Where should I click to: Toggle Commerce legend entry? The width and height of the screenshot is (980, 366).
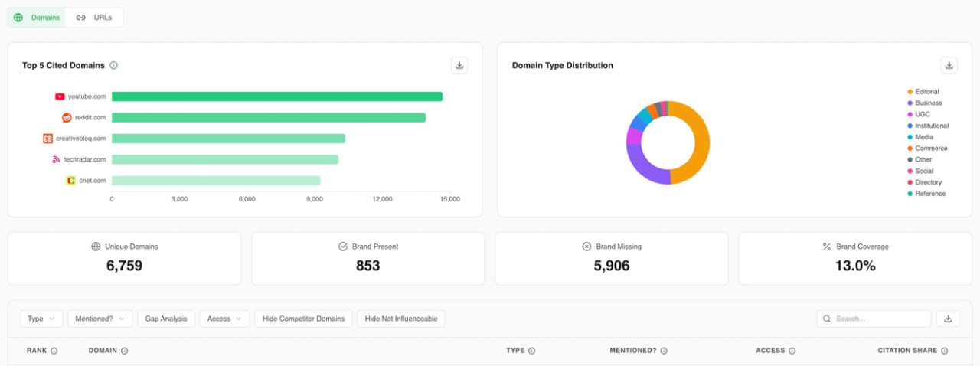click(x=927, y=149)
